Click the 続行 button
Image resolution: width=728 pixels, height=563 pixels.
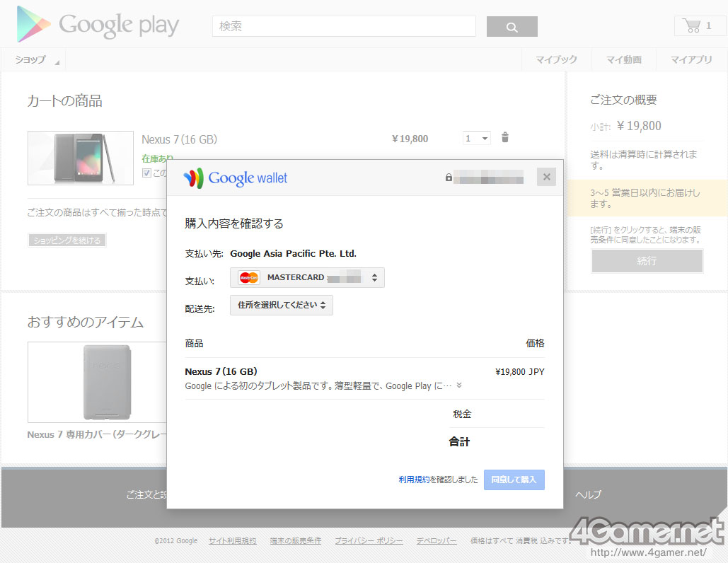click(x=647, y=261)
